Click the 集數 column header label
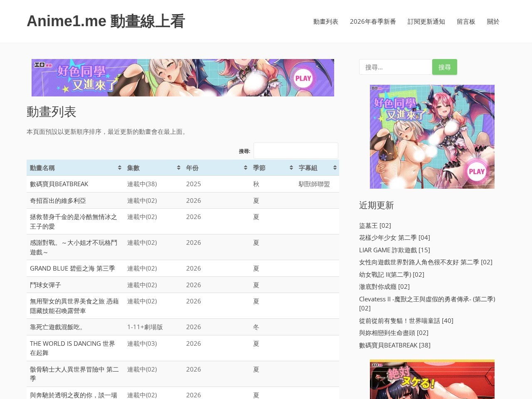 133,168
